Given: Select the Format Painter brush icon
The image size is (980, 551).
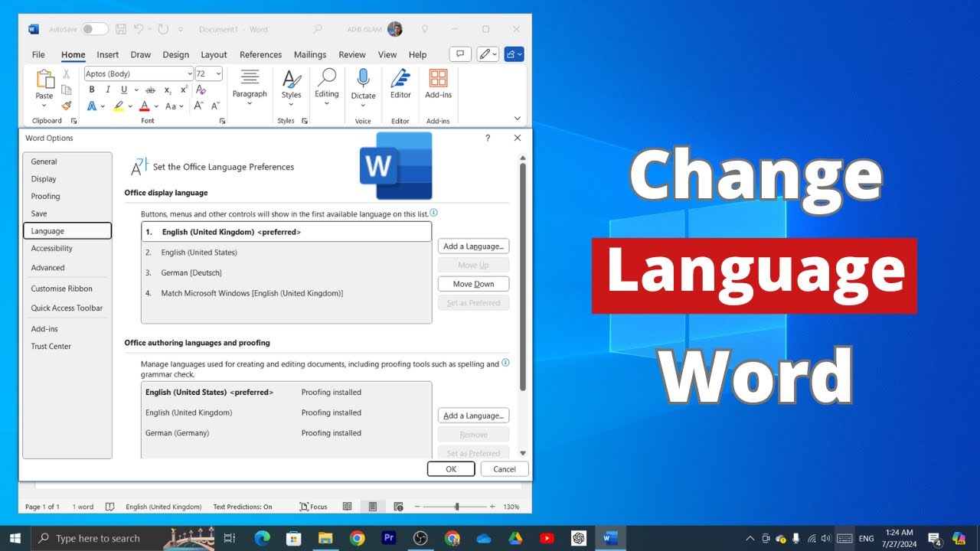Looking at the screenshot, I should (67, 106).
